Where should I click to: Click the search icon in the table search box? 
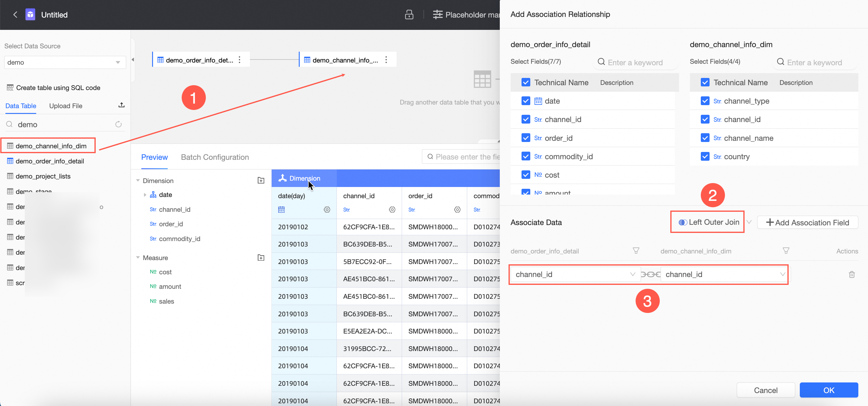pyautogui.click(x=9, y=124)
